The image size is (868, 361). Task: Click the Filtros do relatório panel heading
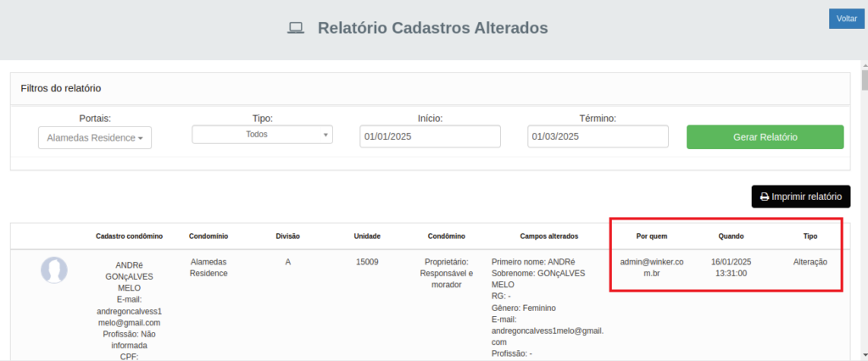coord(61,88)
